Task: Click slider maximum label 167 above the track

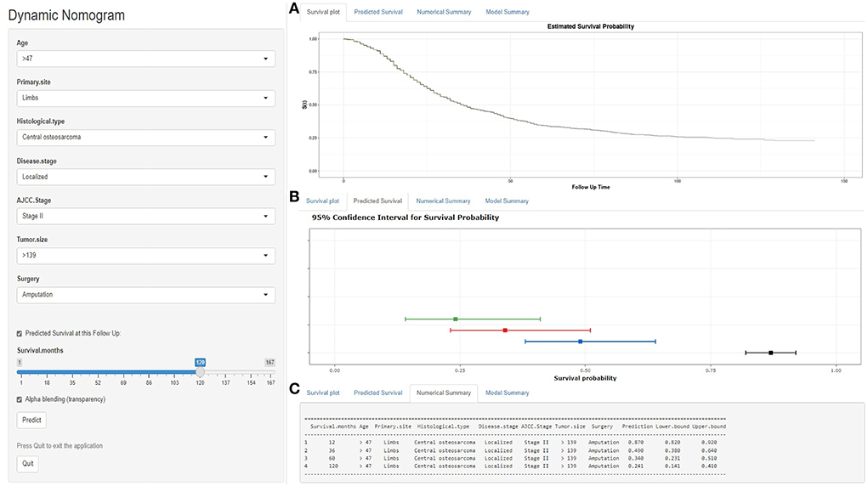Action: point(269,362)
